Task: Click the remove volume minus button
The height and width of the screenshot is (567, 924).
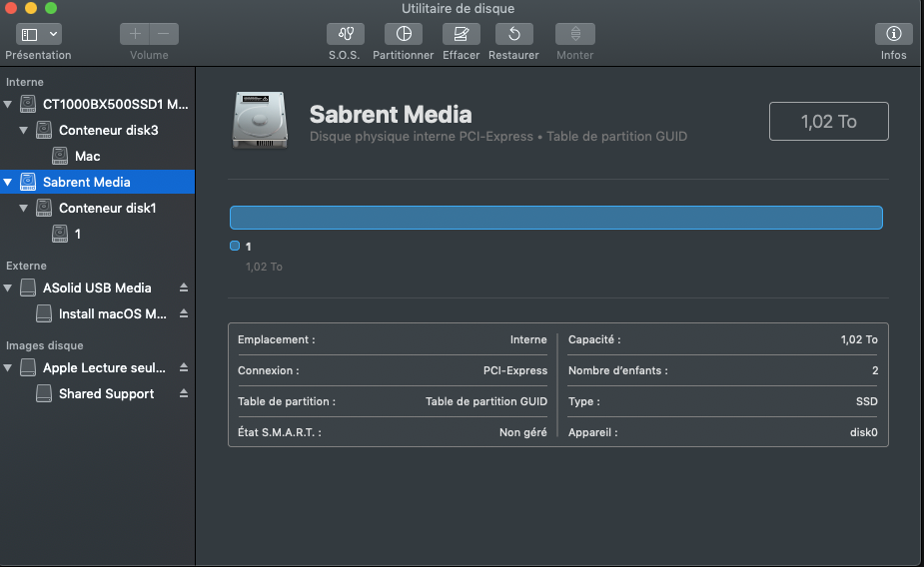Action: [164, 34]
